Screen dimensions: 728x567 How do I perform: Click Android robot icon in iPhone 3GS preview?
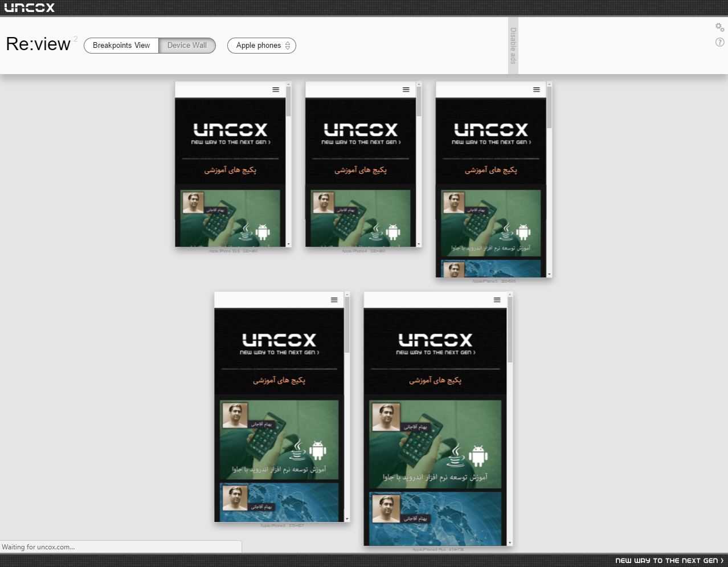[x=263, y=231]
